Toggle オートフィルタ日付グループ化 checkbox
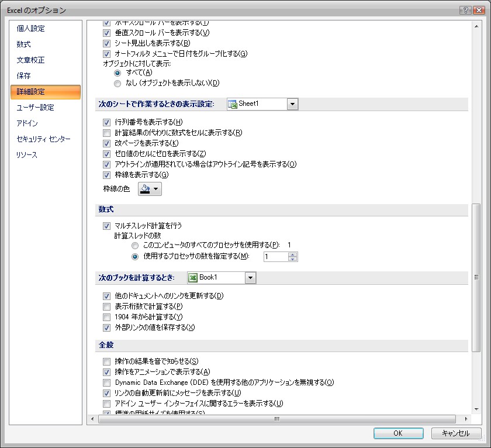Viewport: 491px width, 448px height. (x=106, y=54)
